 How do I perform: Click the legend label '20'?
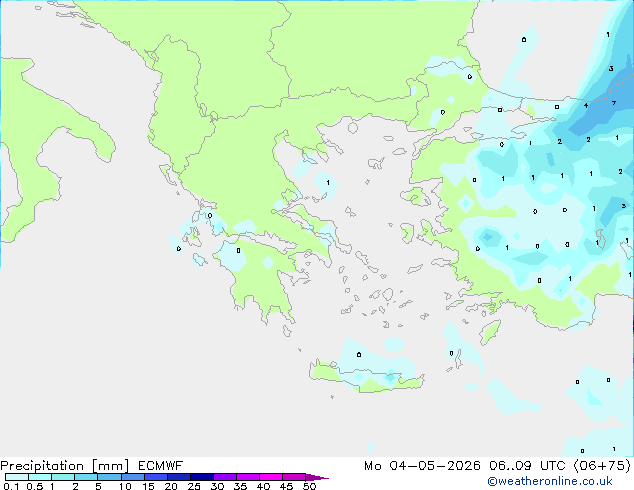coord(171,486)
